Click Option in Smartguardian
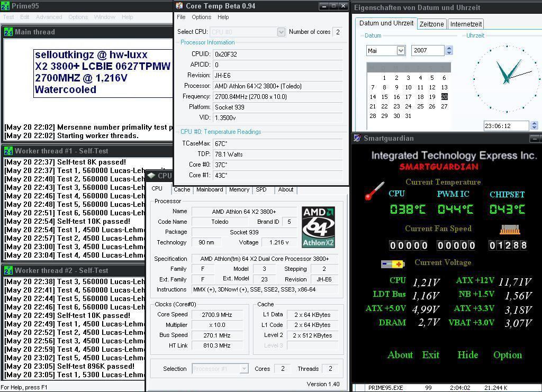The width and height of the screenshot is (542, 392). point(508,355)
